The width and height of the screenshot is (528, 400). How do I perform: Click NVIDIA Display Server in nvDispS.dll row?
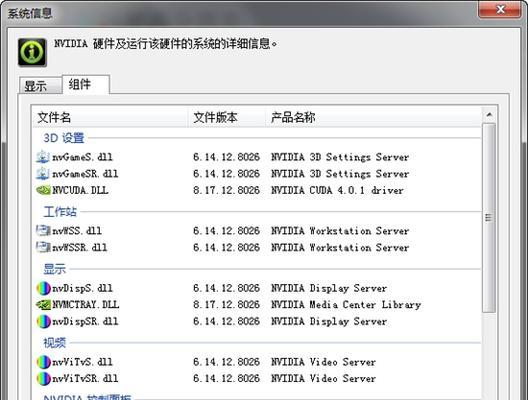[x=329, y=288]
